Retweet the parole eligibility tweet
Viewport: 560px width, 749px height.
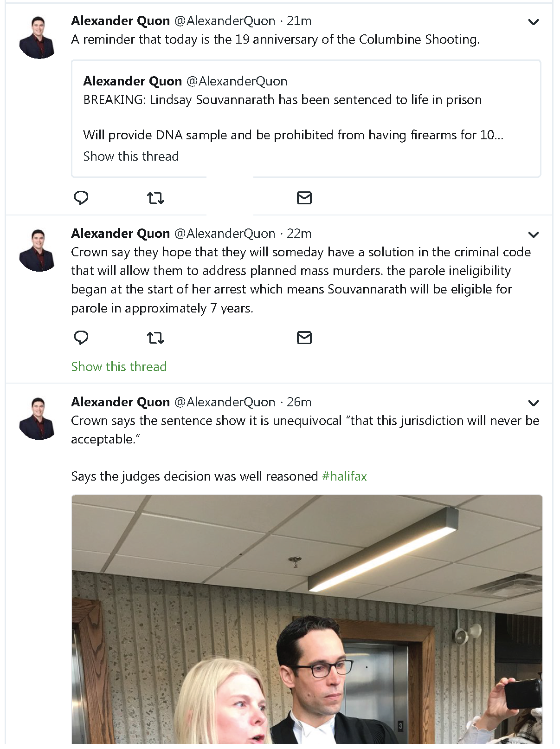point(155,338)
